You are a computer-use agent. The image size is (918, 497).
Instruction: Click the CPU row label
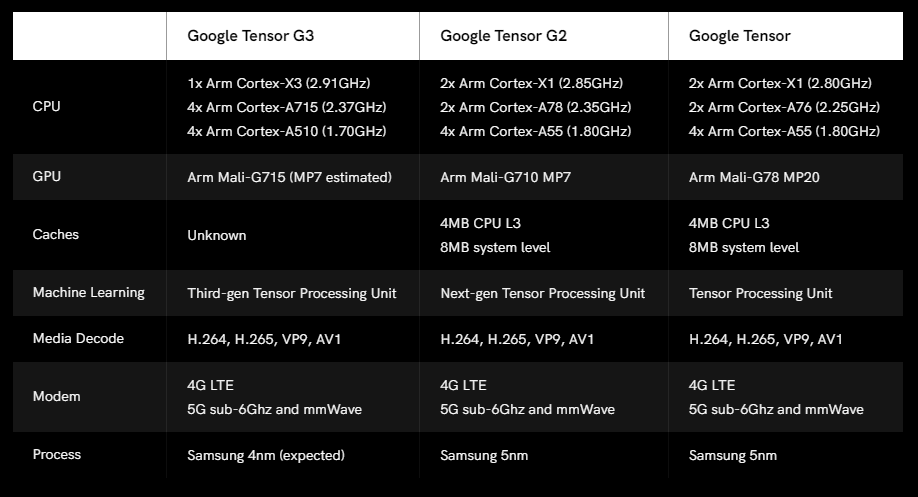46,106
